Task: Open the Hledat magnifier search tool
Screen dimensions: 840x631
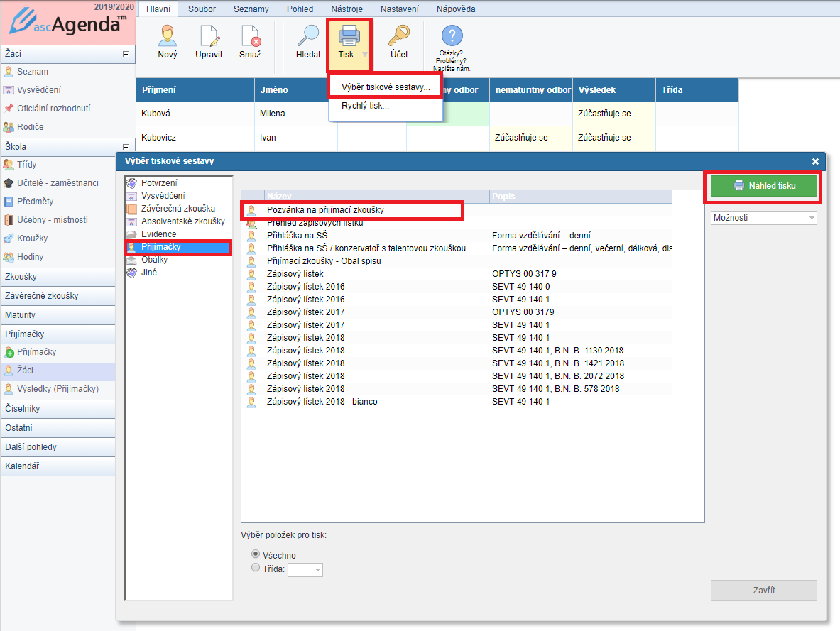Action: tap(308, 37)
